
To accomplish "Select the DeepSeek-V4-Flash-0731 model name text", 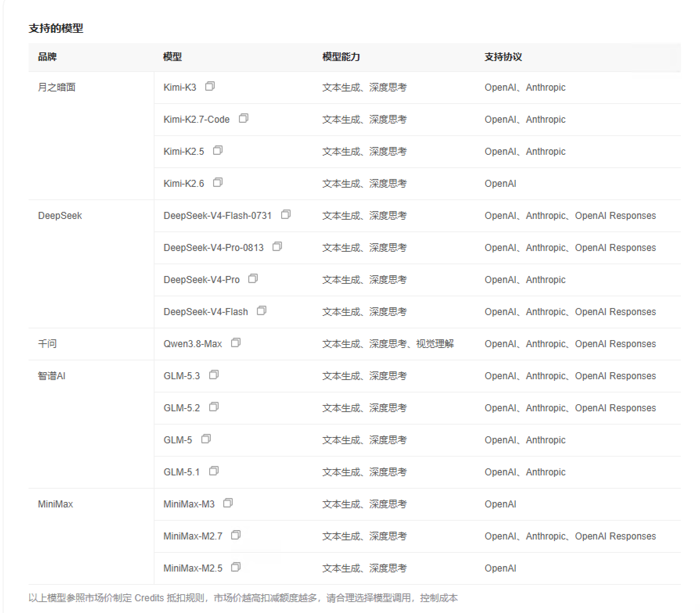I will (217, 216).
